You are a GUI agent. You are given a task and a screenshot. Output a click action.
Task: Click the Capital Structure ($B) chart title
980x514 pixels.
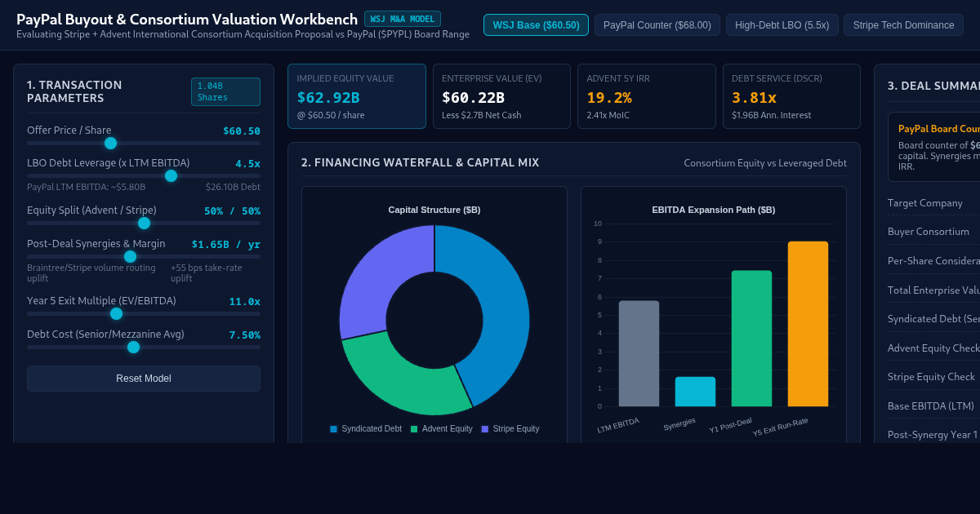pos(434,210)
